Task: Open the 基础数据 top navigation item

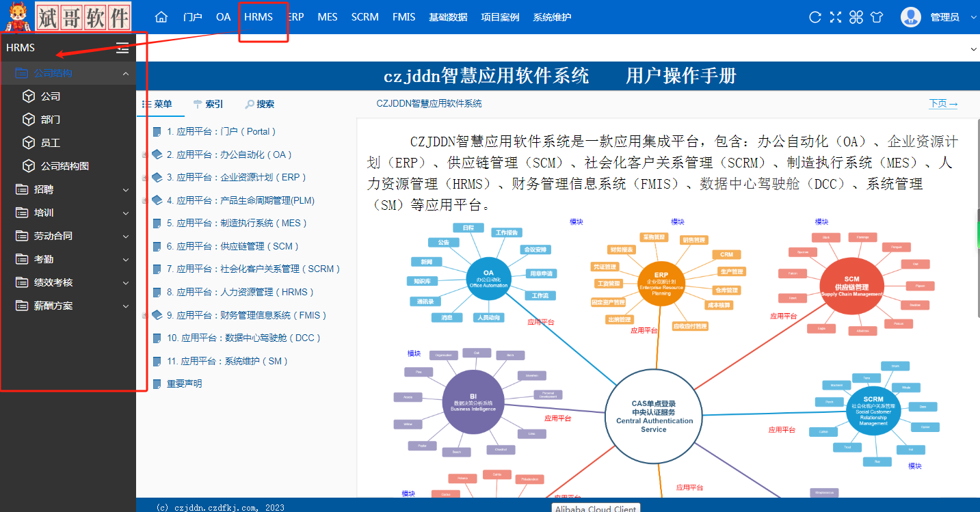Action: click(448, 17)
